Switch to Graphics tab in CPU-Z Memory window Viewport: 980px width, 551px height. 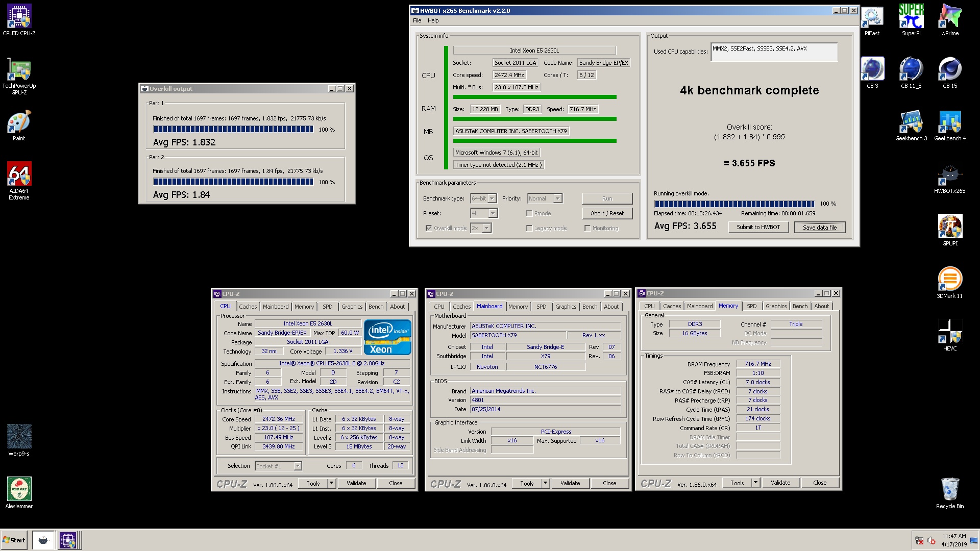(776, 306)
